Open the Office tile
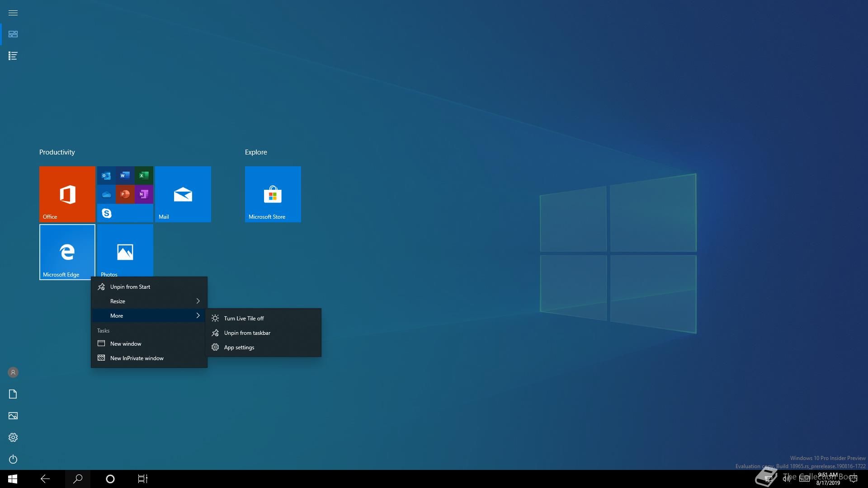This screenshot has width=868, height=488. 67,194
